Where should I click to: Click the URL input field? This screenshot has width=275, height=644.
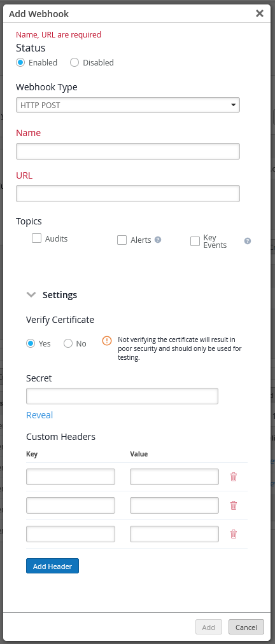click(x=128, y=193)
